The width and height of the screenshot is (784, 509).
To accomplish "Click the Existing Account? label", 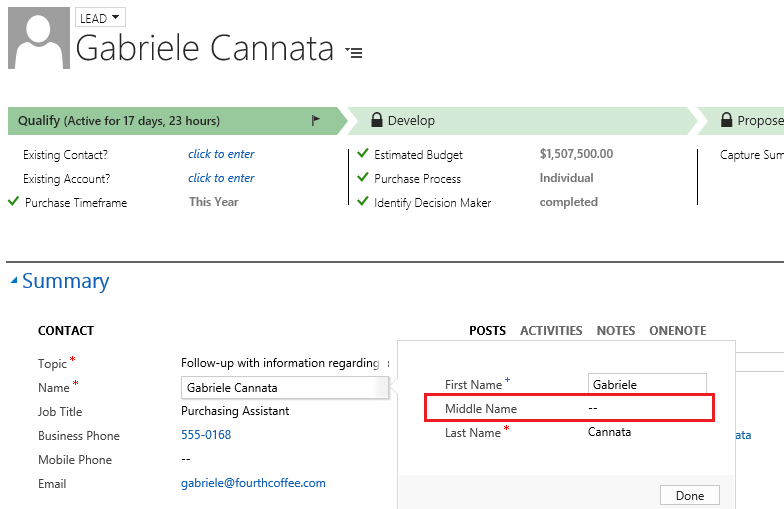I will click(66, 179).
